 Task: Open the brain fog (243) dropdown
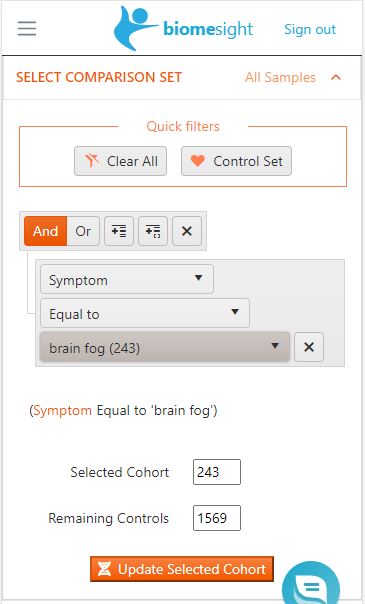165,347
